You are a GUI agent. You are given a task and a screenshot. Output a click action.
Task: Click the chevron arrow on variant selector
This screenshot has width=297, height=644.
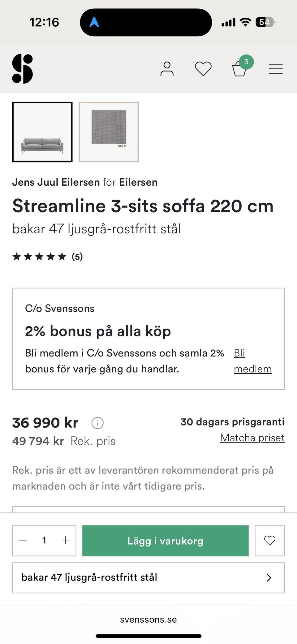[x=269, y=577]
